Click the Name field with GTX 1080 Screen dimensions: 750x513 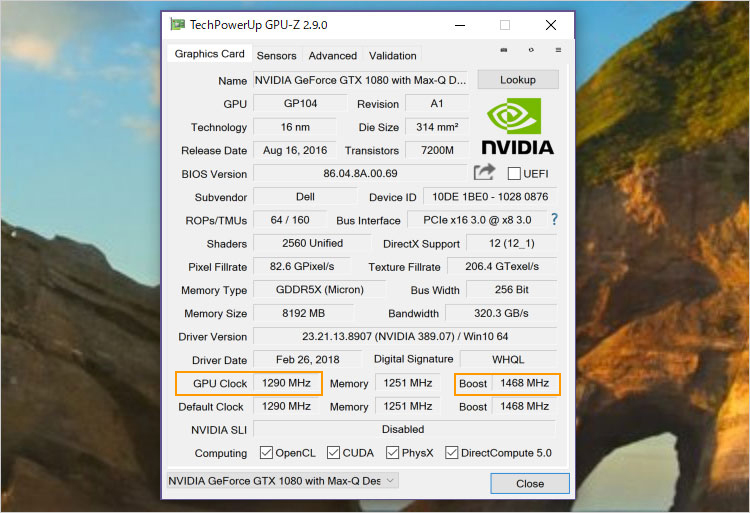tap(360, 80)
